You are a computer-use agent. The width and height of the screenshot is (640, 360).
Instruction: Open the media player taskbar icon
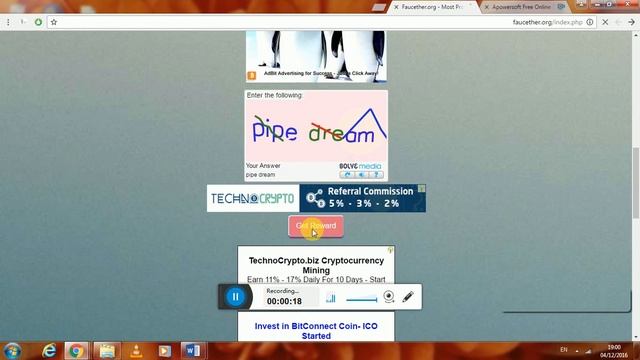165,351
